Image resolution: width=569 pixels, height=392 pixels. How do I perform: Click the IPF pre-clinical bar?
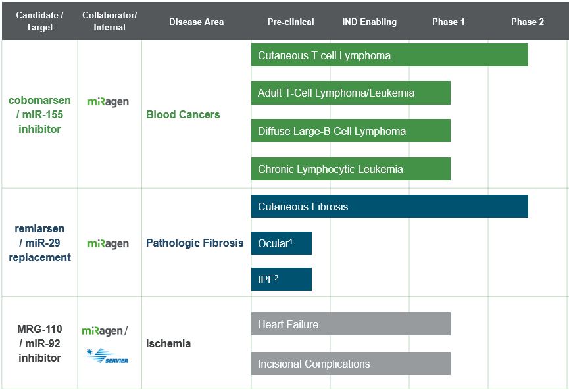pos(281,279)
